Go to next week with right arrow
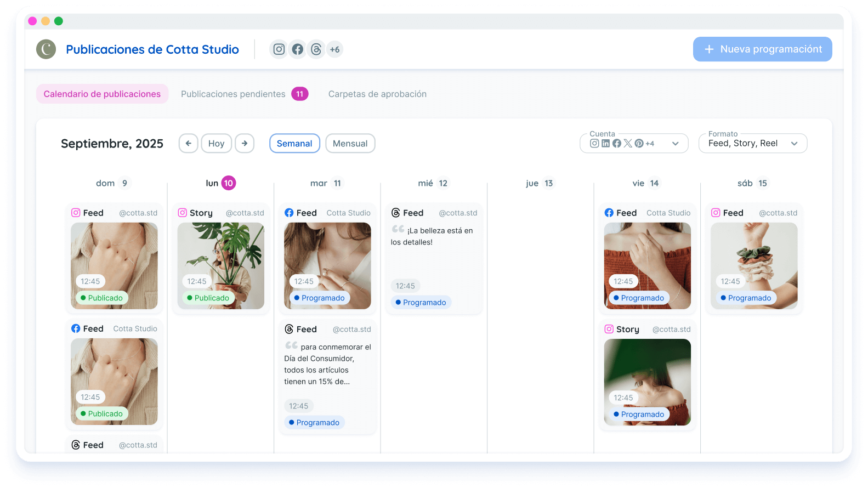This screenshot has width=868, height=488. pos(245,144)
